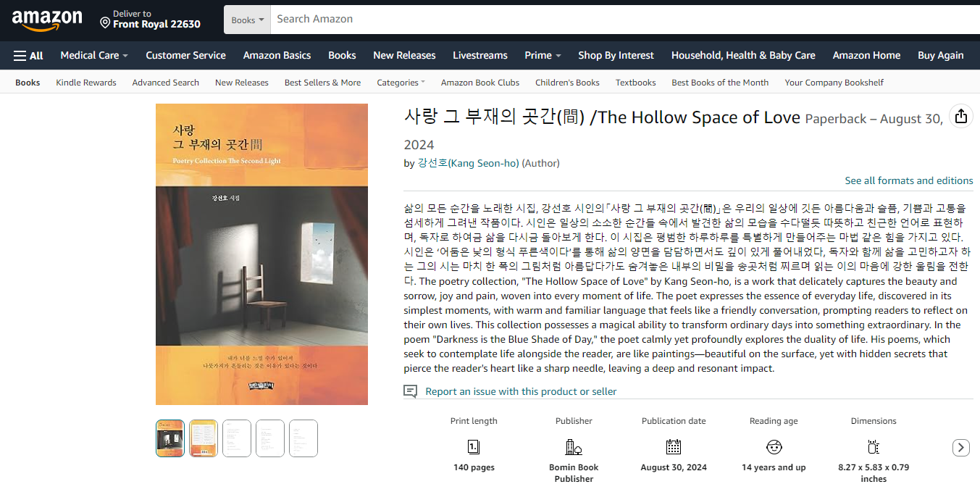980x492 pixels.
Task: Open Shop By Interest
Action: click(x=616, y=55)
